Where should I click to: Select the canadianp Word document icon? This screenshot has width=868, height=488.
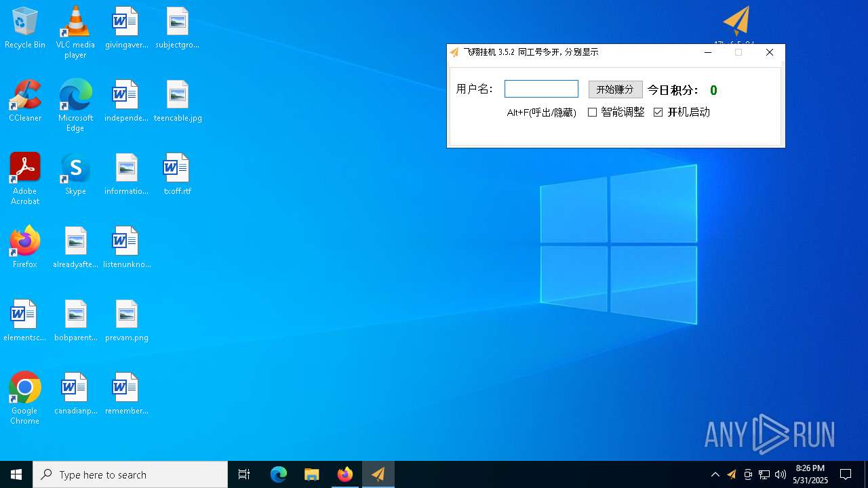point(75,394)
